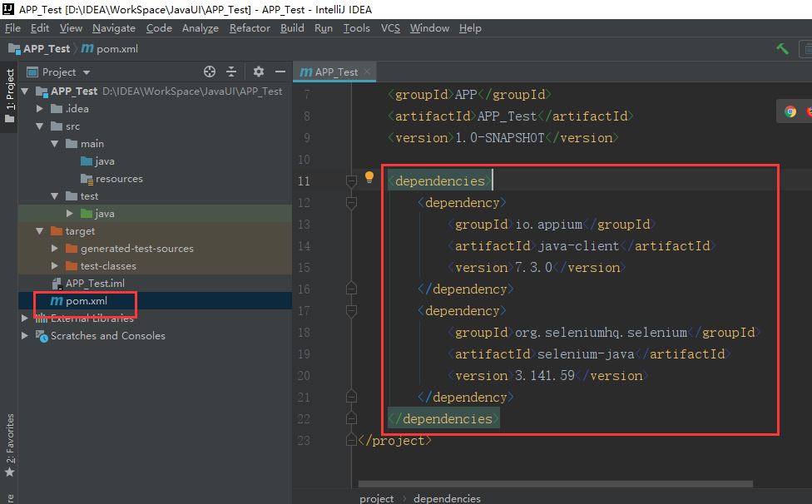Screen dimensions: 812x504
Task: Open the Help menu
Action: 470,28
